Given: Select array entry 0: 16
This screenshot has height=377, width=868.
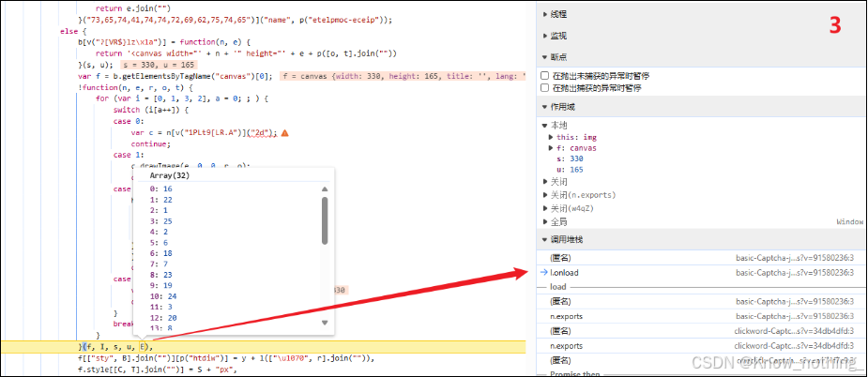Looking at the screenshot, I should pyautogui.click(x=161, y=188).
